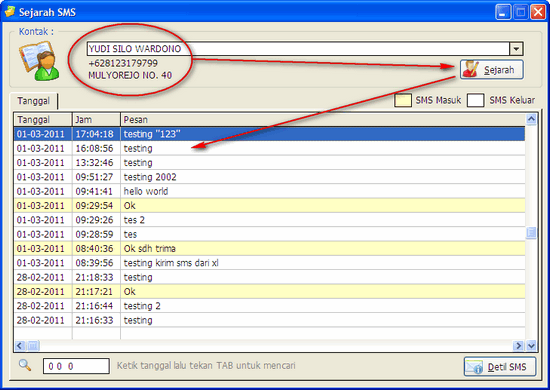The width and height of the screenshot is (550, 390).
Task: Click the horizontal scrollbar left arrow
Action: pyautogui.click(x=20, y=346)
